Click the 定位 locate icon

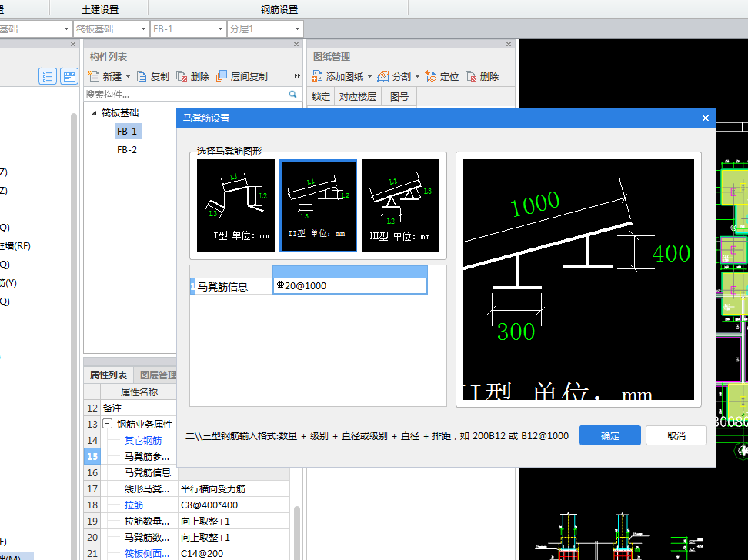[x=431, y=76]
